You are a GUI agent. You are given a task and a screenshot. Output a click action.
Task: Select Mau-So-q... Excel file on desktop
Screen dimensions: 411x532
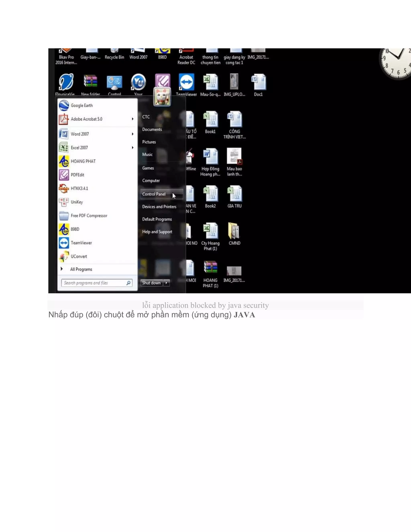[210, 85]
